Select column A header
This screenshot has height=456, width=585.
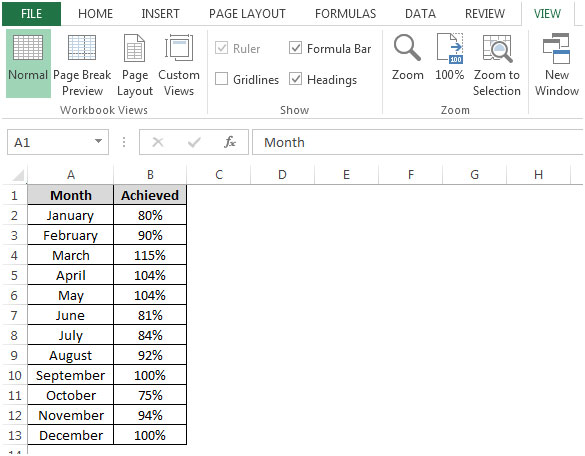pyautogui.click(x=71, y=175)
